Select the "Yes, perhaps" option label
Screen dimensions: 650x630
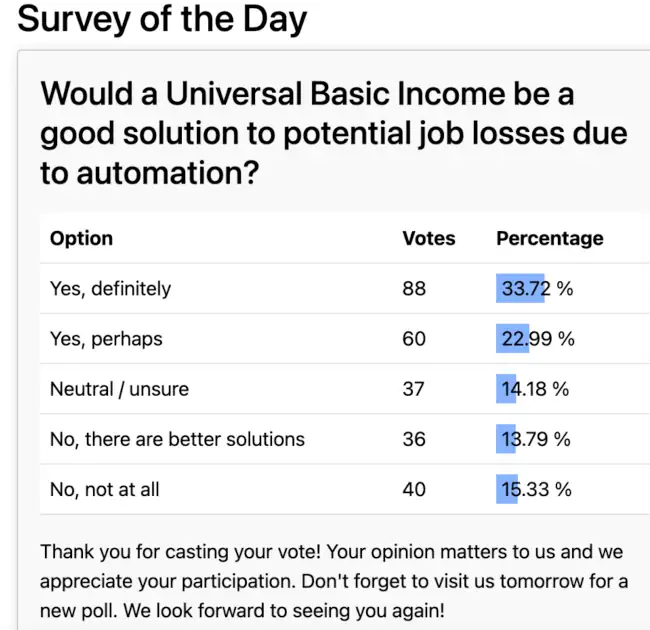pyautogui.click(x=106, y=339)
